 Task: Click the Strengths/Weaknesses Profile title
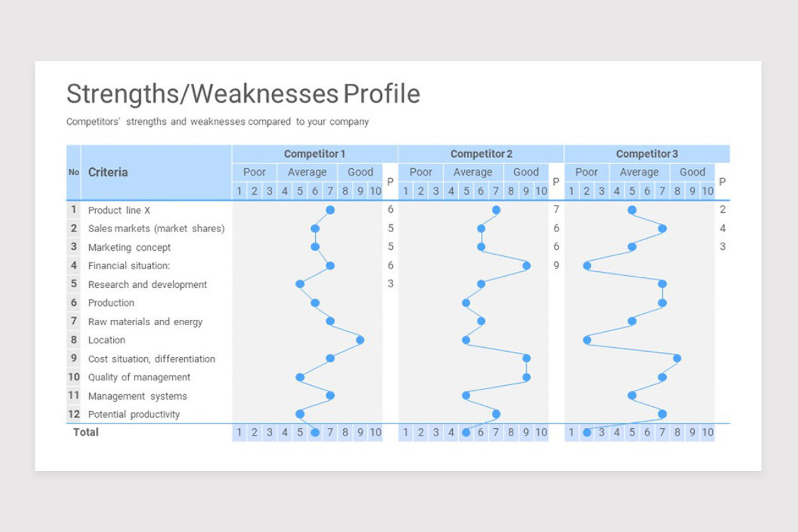(243, 94)
